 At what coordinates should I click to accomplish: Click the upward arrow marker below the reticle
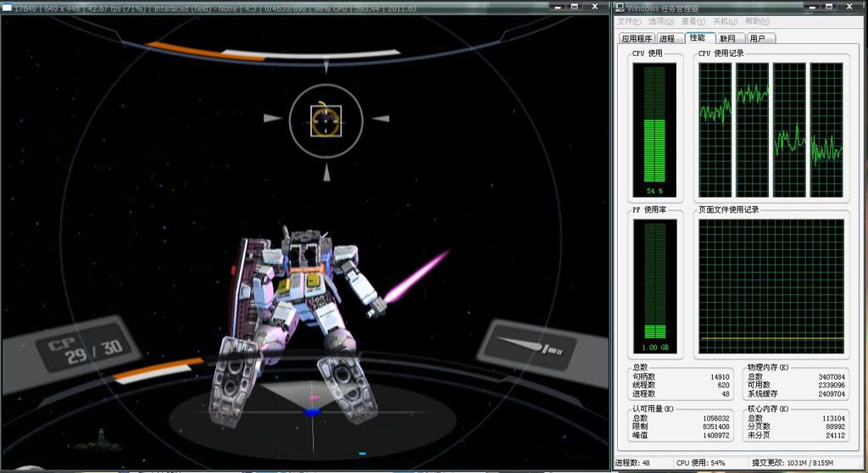[x=326, y=172]
